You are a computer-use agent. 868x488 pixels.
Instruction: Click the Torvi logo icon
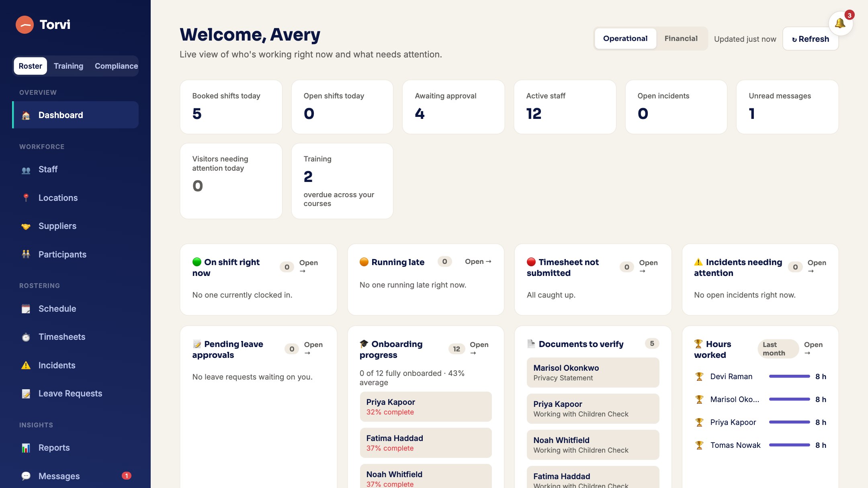pyautogui.click(x=25, y=25)
